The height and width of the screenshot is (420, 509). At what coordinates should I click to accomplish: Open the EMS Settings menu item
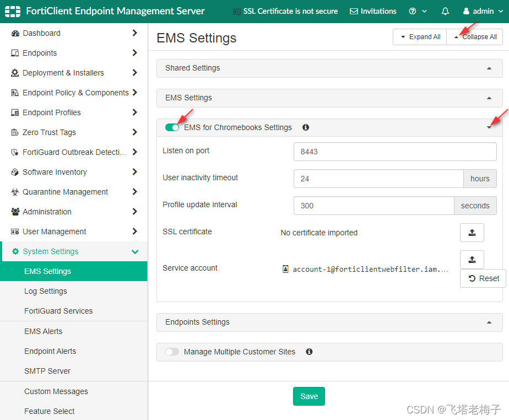click(x=74, y=271)
